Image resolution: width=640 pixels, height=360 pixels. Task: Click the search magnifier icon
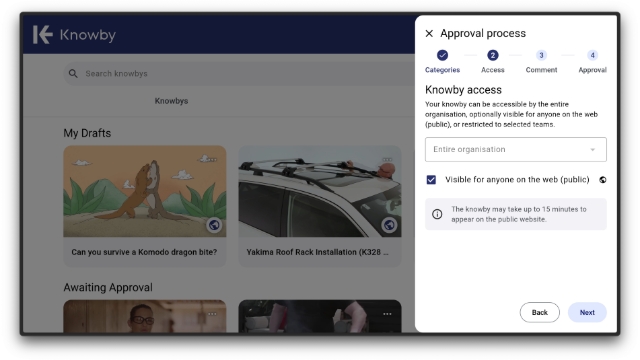pyautogui.click(x=73, y=73)
